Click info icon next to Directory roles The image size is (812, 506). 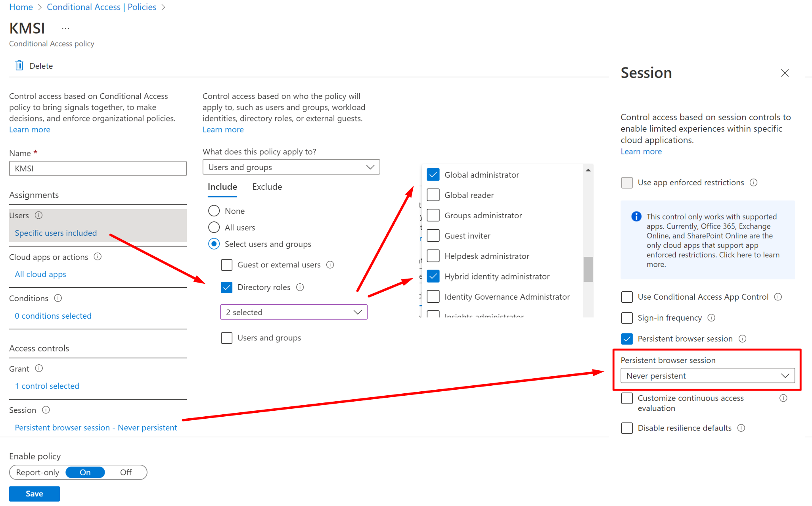(300, 287)
